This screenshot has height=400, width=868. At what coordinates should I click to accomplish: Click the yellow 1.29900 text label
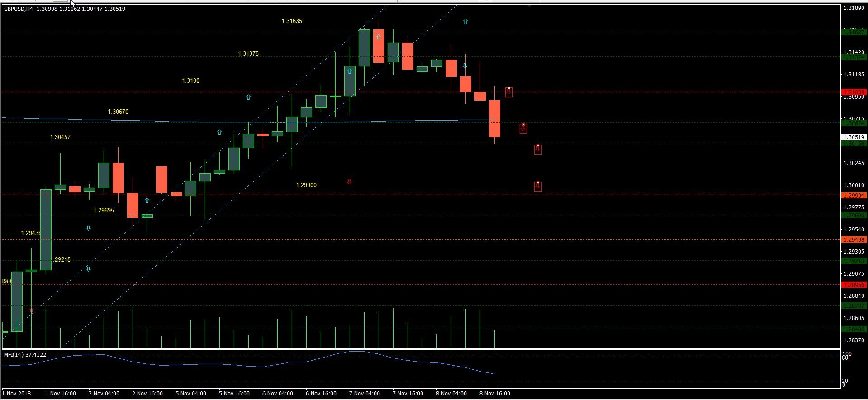(x=306, y=185)
